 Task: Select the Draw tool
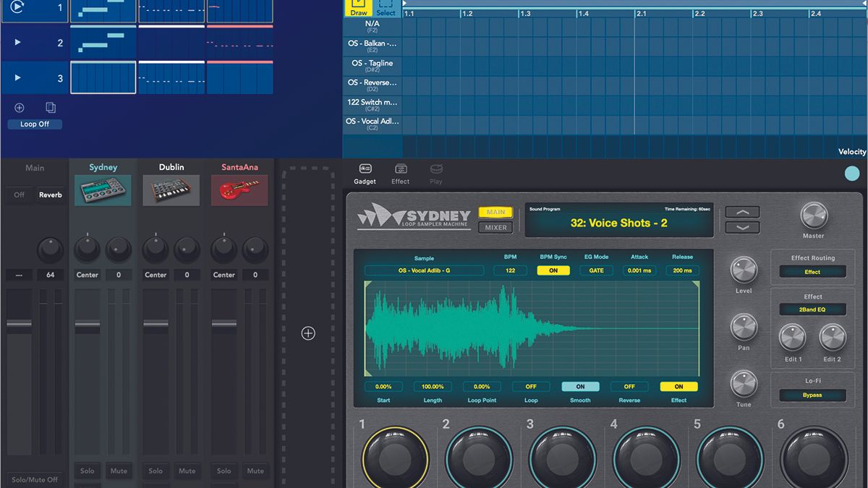point(357,8)
